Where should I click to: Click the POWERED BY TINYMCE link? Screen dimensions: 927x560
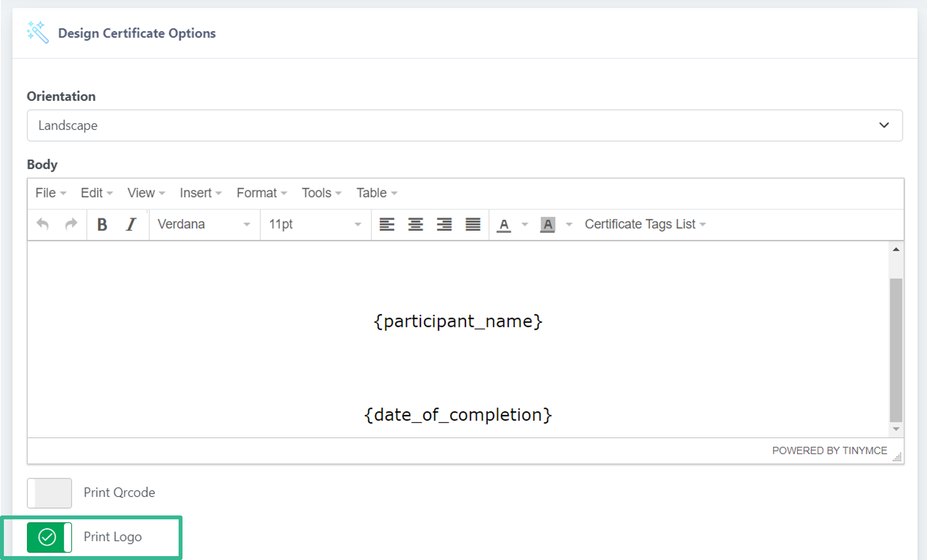click(x=829, y=451)
